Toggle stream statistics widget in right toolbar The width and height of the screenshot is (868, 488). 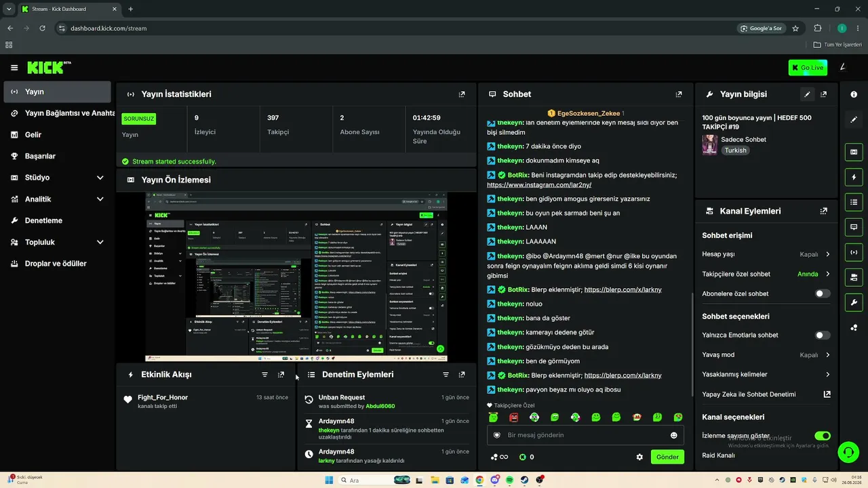(x=854, y=252)
